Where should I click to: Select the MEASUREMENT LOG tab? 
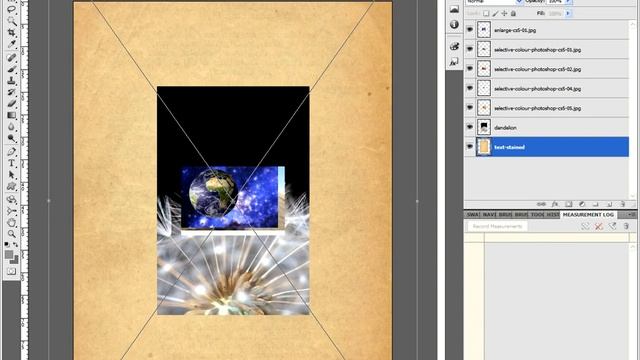point(588,215)
